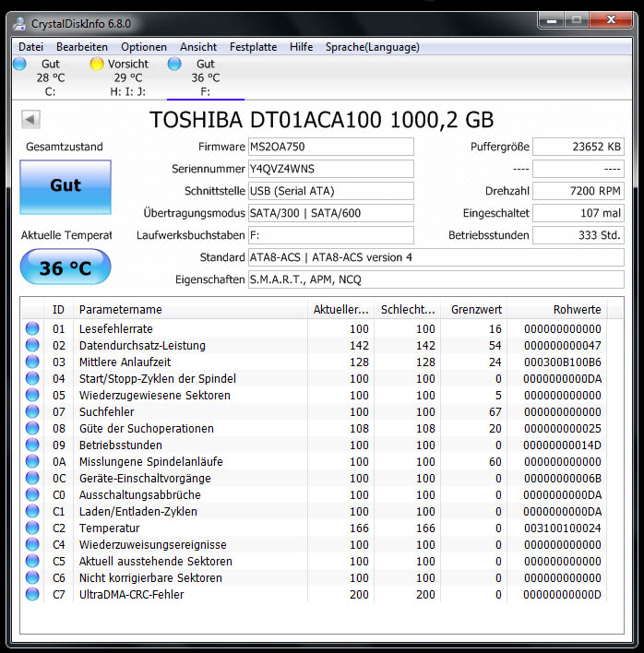
Task: Select the Lesefehlerrate parameter name
Action: click(x=116, y=329)
